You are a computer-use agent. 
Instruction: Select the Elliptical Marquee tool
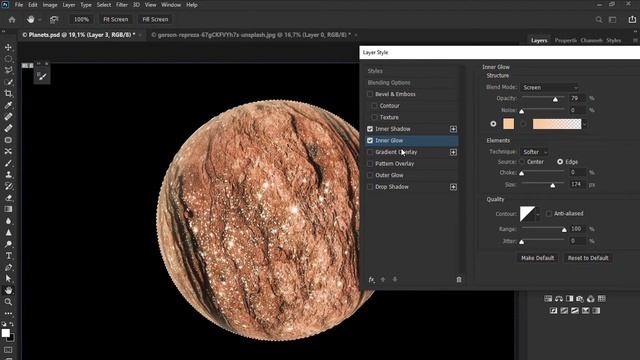8,59
